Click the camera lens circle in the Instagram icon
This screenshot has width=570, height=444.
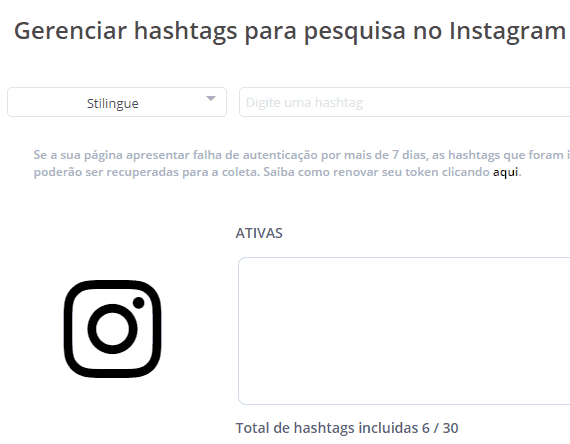[112, 329]
